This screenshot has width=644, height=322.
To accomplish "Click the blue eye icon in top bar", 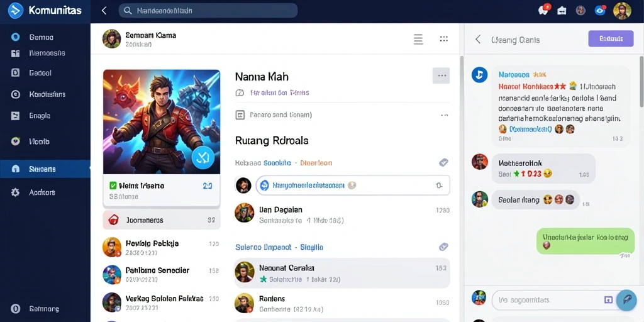I will (x=599, y=11).
